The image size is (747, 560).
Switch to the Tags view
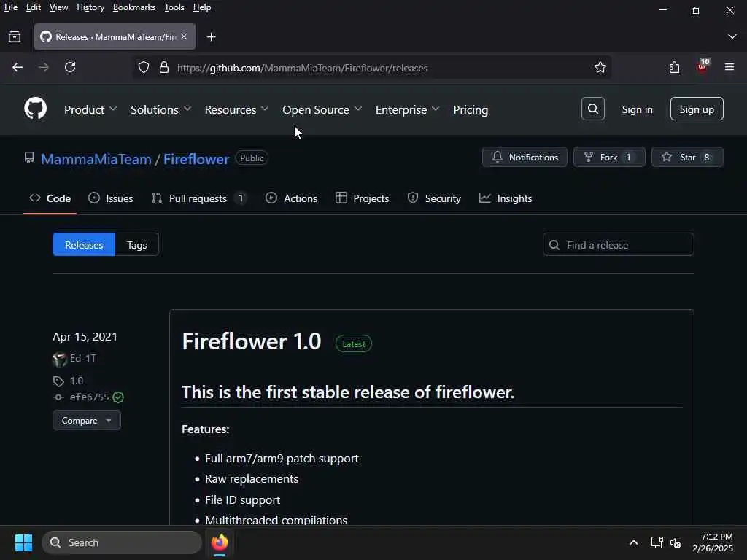coord(136,245)
